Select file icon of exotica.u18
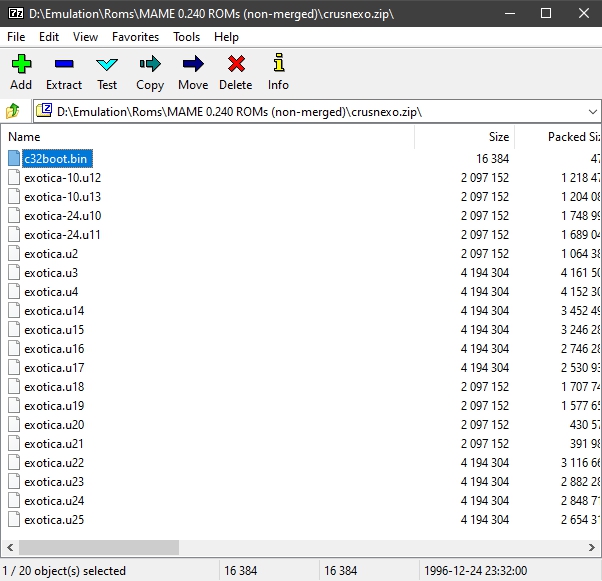 point(14,386)
